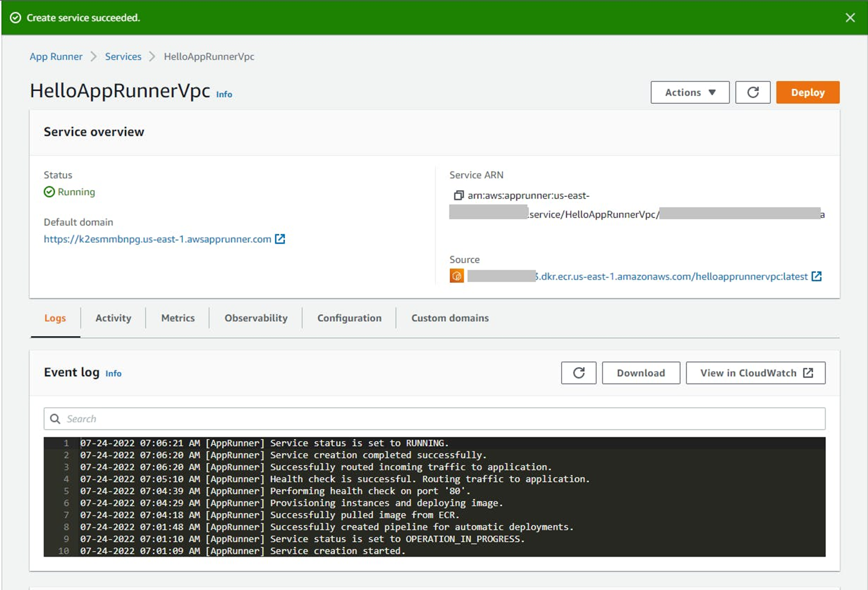Click the magnifier icon in search box
868x590 pixels.
[55, 419]
